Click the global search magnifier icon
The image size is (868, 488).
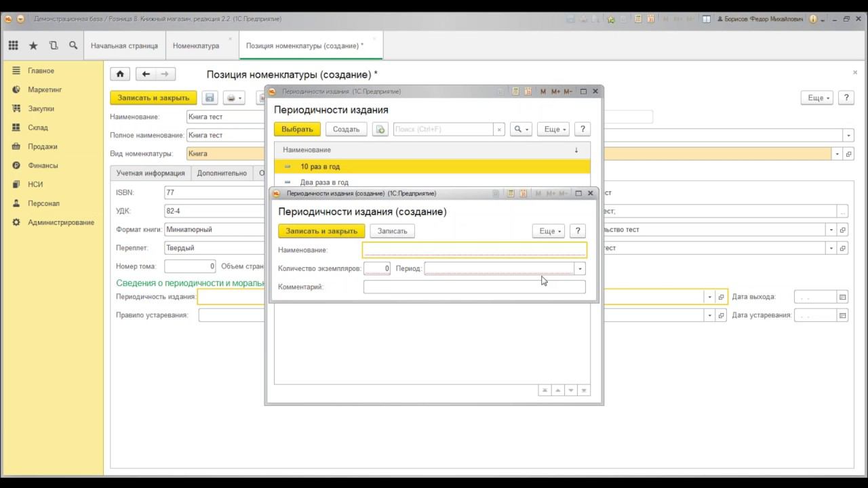click(73, 45)
